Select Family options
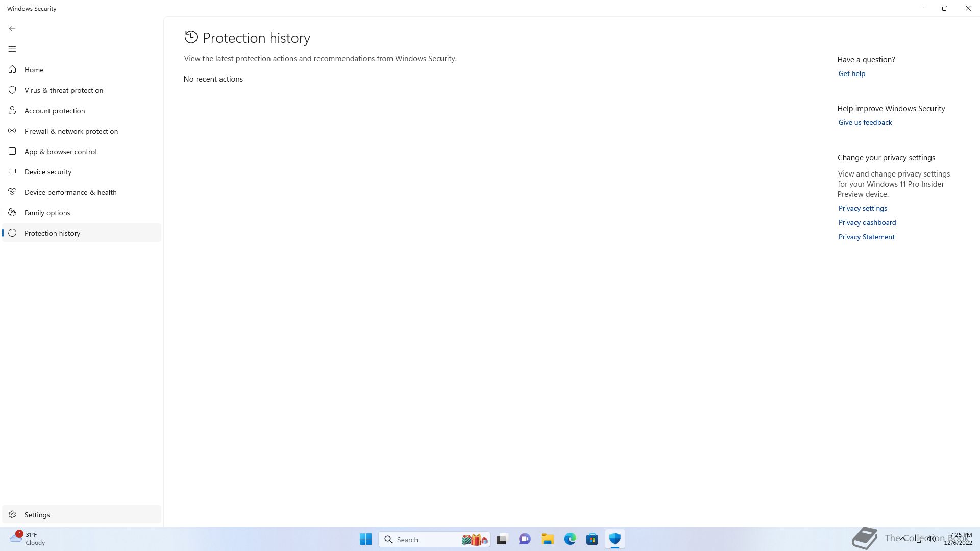Image resolution: width=980 pixels, height=551 pixels. 82,213
